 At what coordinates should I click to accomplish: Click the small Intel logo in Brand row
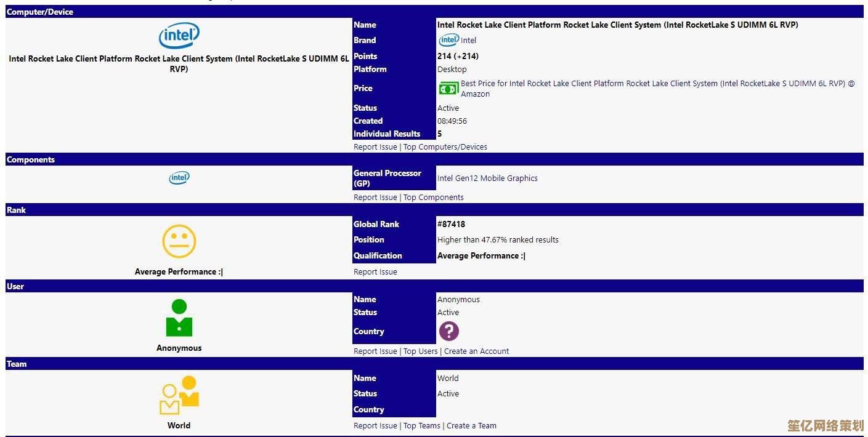coord(448,40)
